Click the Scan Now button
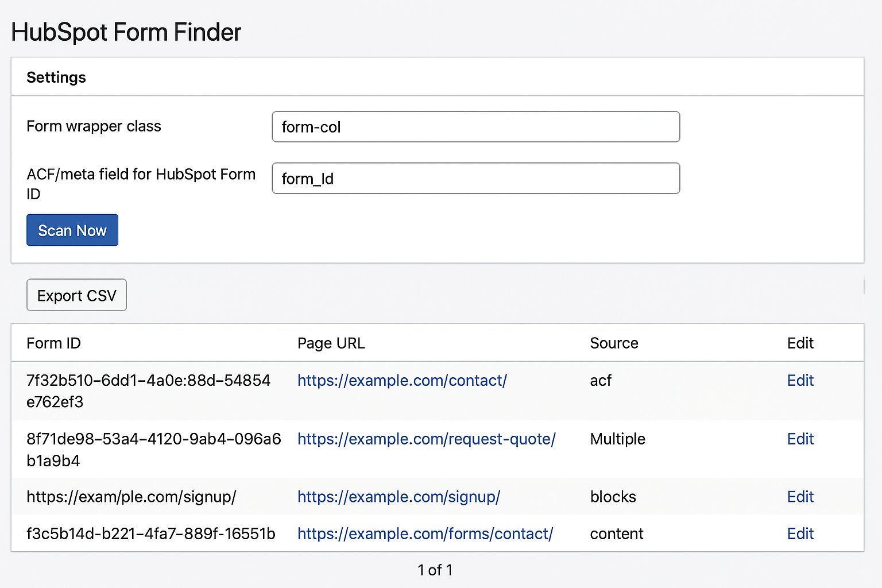Viewport: 882px width, 588px height. tap(72, 230)
